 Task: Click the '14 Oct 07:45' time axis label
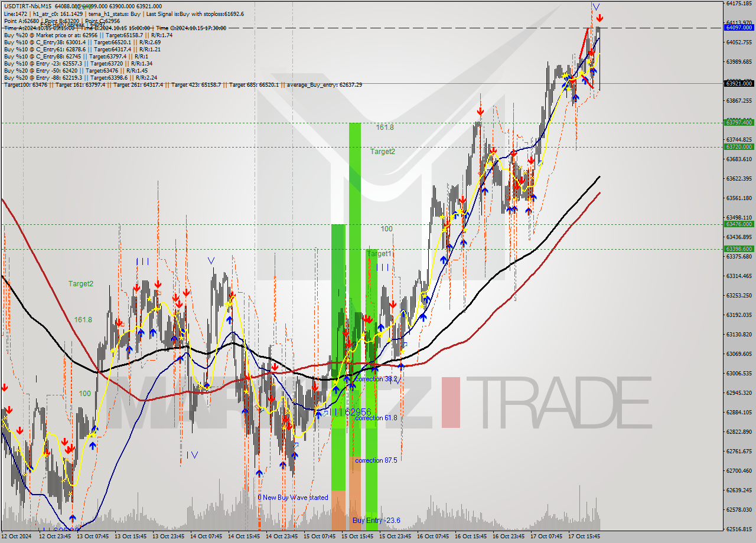(x=206, y=537)
